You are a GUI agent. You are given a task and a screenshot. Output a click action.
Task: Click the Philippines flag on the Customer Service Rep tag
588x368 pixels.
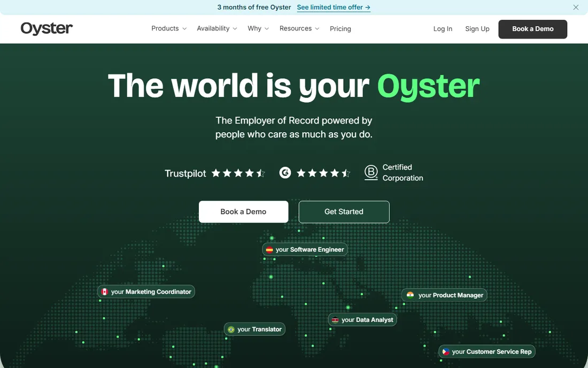(x=446, y=351)
